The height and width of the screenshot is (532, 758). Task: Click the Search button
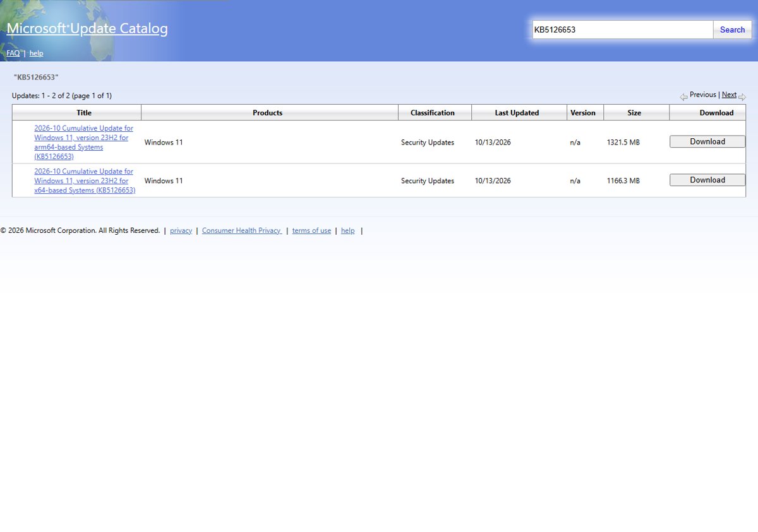pos(732,30)
